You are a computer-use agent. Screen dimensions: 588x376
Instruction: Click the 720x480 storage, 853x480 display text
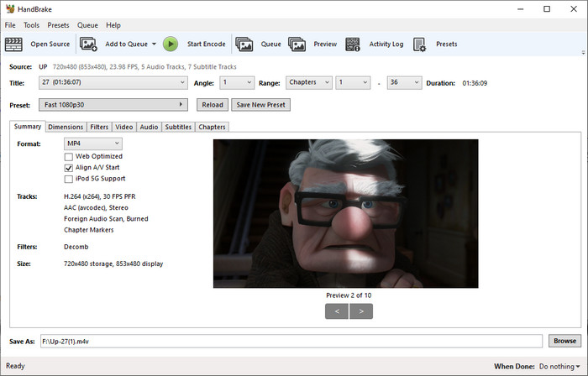(113, 264)
